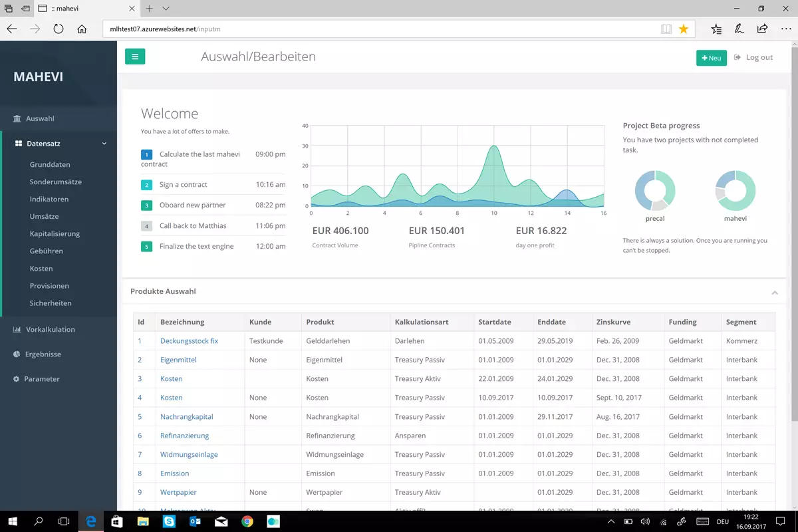This screenshot has width=798, height=532.
Task: Click the precal donut chart
Action: (x=655, y=191)
